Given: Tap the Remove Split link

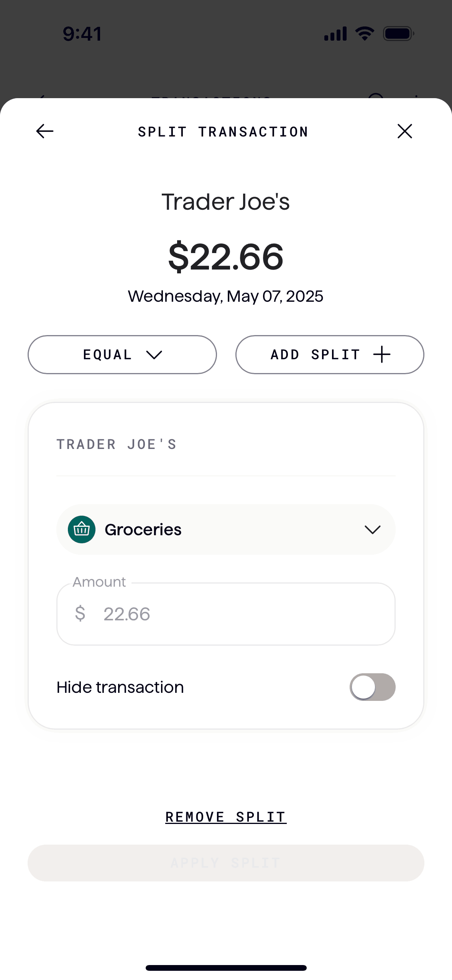Looking at the screenshot, I should point(226,817).
